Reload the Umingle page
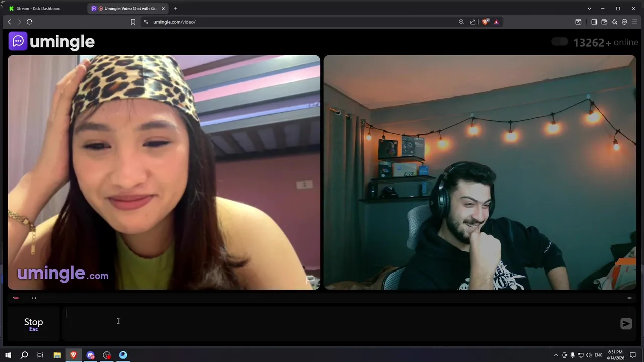The image size is (644, 362). pos(29,22)
